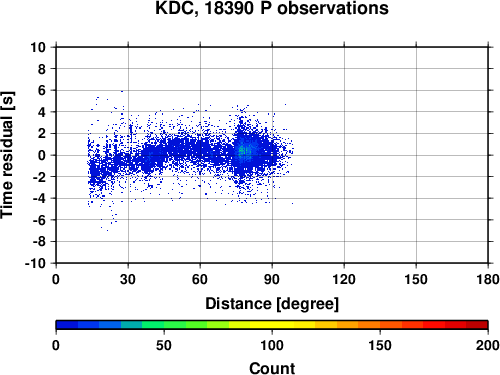
Task: Click the dark blue start of the colorbar
Action: [67, 325]
